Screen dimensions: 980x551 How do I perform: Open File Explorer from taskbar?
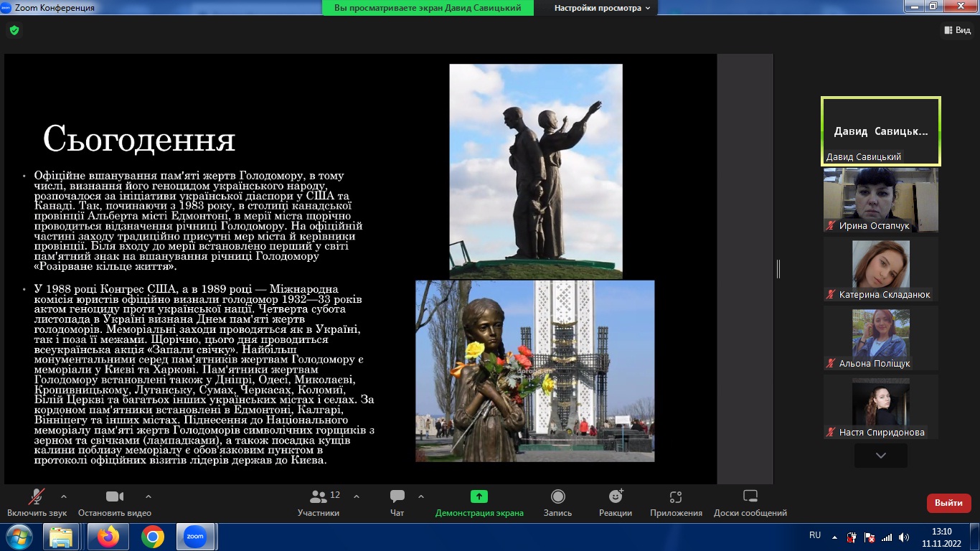(61, 537)
